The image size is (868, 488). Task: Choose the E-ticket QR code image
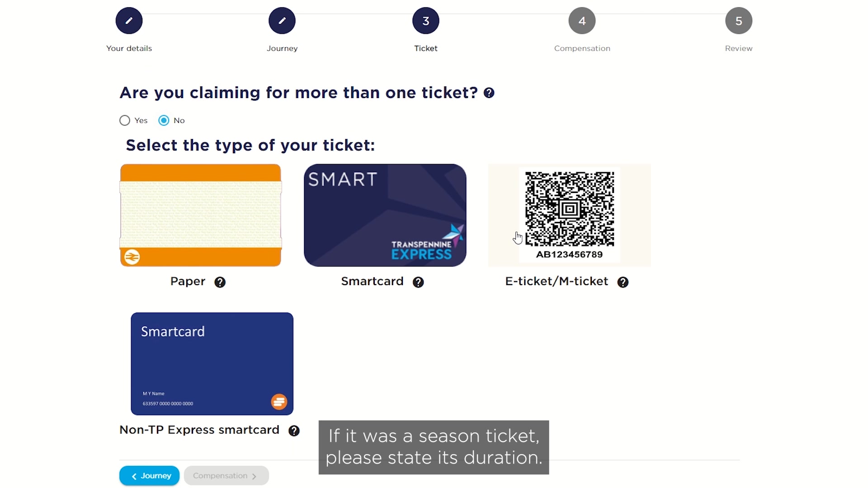tap(570, 215)
